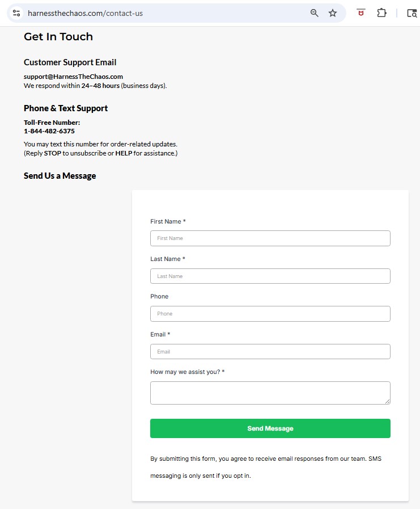Click the zoom magnifier icon in address bar
Image resolution: width=420 pixels, height=509 pixels.
click(x=315, y=13)
